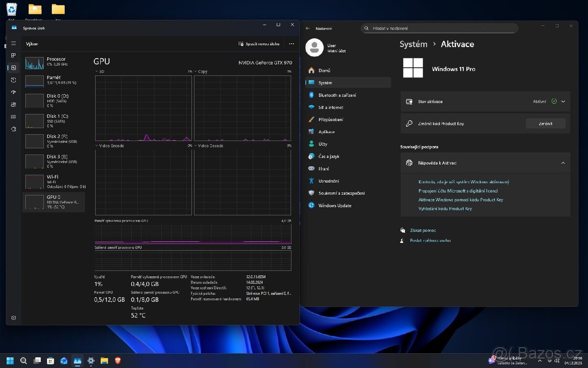Open Brave browser from the taskbar
The height and width of the screenshot is (368, 588).
coord(117,361)
